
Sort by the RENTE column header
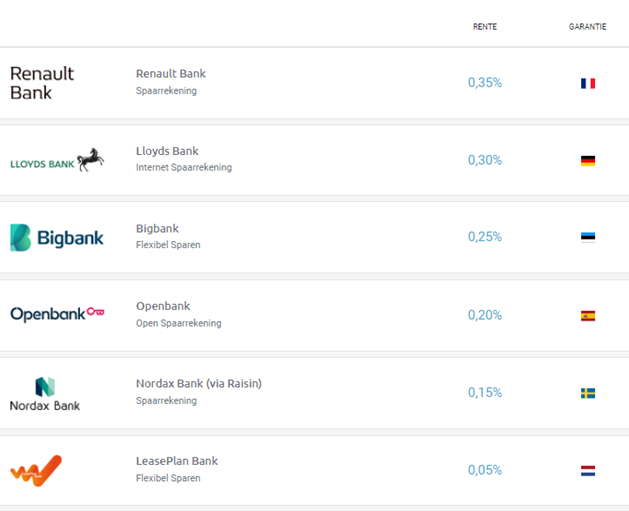click(485, 27)
